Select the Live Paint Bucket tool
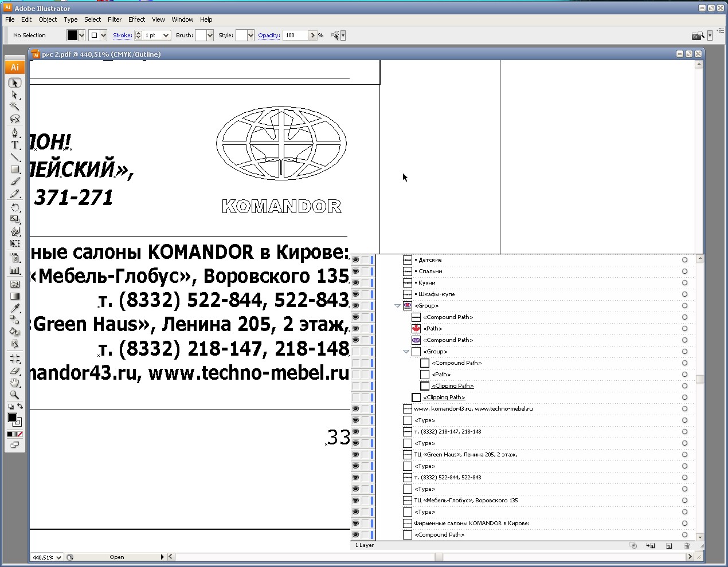Viewport: 728px width, 567px height. 15,332
